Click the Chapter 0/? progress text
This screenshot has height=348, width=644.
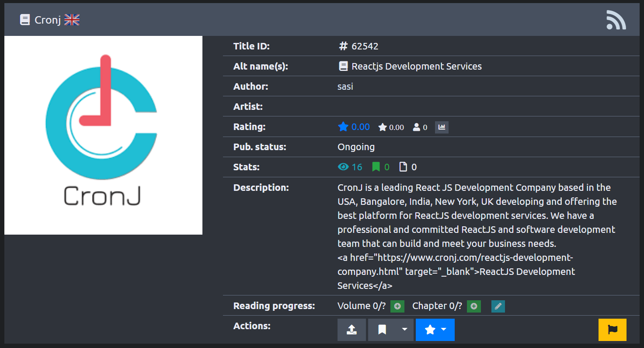437,306
